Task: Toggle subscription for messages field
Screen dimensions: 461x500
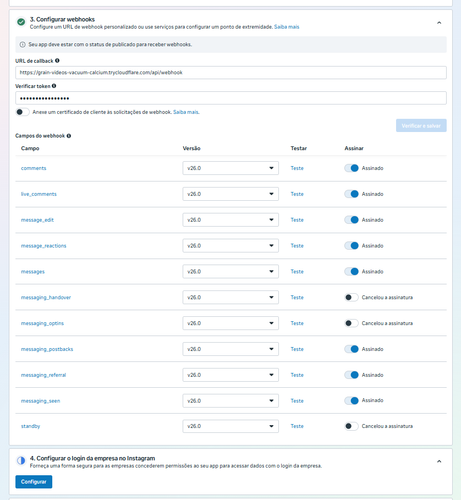Action: coord(351,271)
